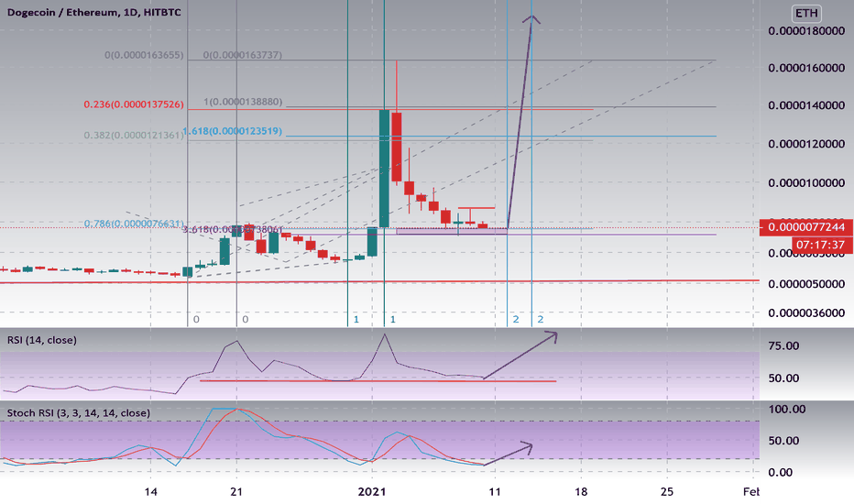
Task: Click the 21 date on time axis
Action: pos(235,492)
